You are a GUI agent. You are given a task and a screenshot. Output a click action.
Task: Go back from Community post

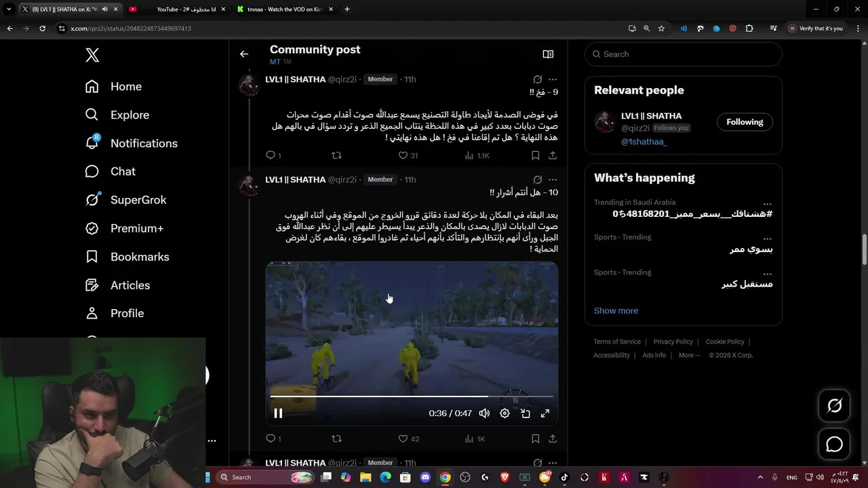pos(244,54)
